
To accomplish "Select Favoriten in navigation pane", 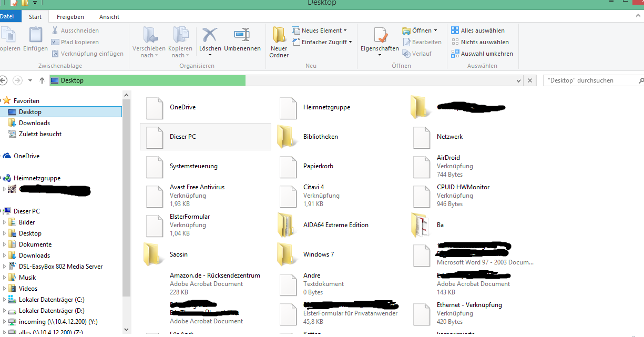I will 26,100.
